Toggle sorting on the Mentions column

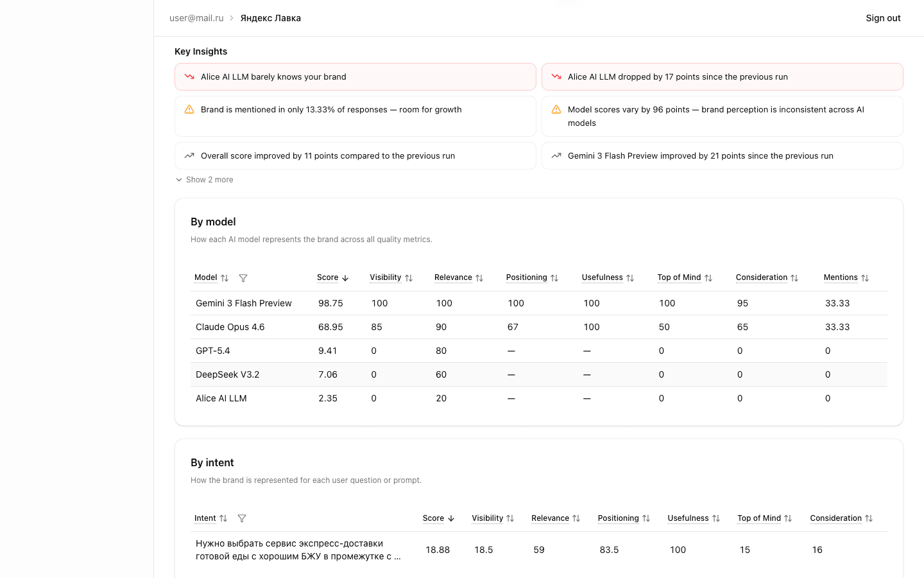click(865, 277)
